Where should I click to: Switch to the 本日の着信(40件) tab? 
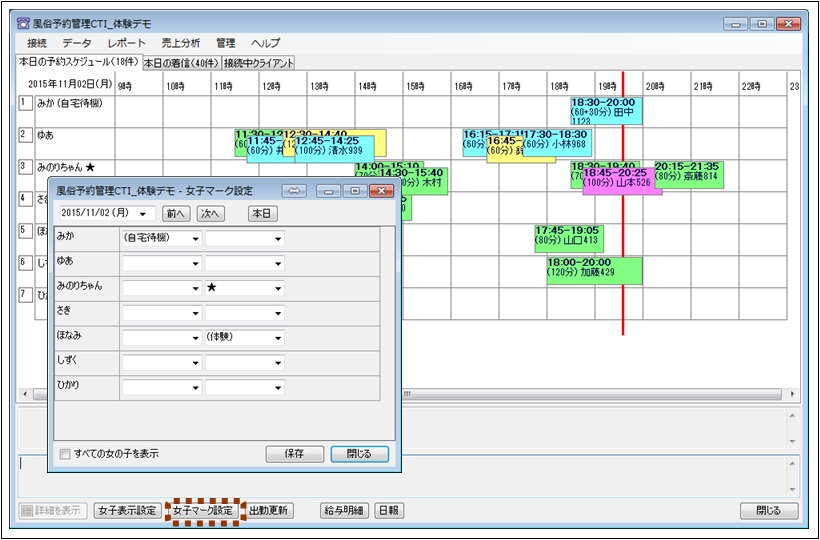[181, 63]
